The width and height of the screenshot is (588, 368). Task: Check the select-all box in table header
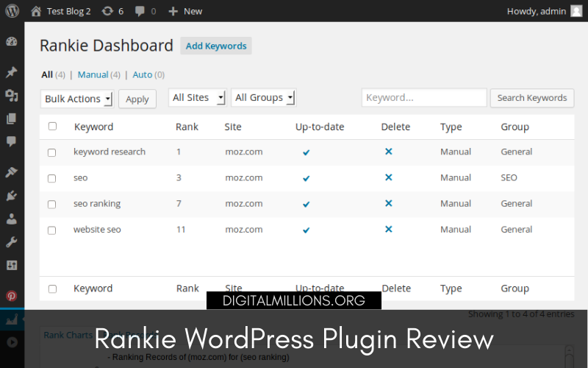tap(52, 126)
